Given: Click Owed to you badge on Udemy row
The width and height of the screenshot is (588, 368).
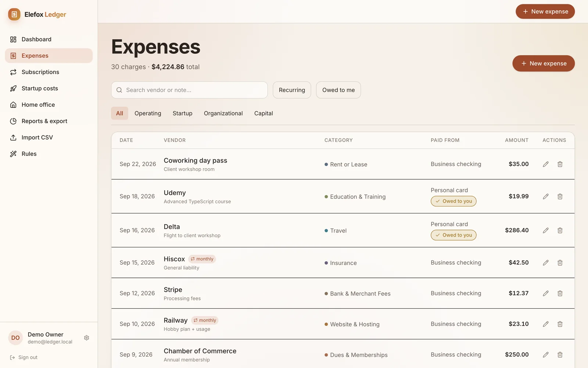Looking at the screenshot, I should point(453,201).
